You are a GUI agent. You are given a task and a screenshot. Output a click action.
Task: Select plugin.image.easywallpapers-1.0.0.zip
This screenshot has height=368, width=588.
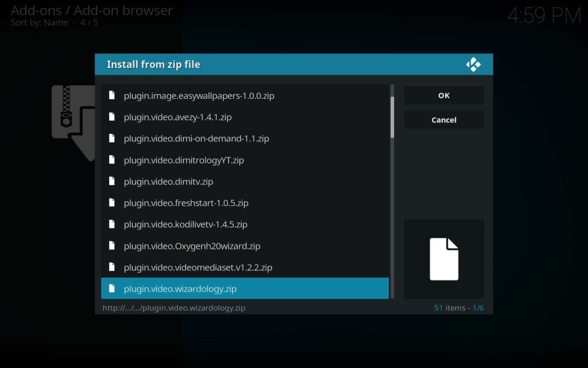(x=245, y=95)
